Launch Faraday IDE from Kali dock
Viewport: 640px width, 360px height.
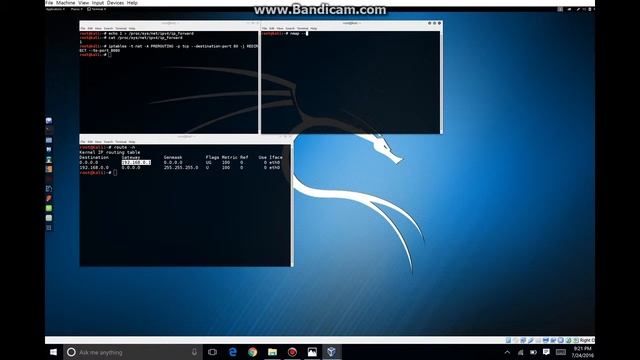49,198
